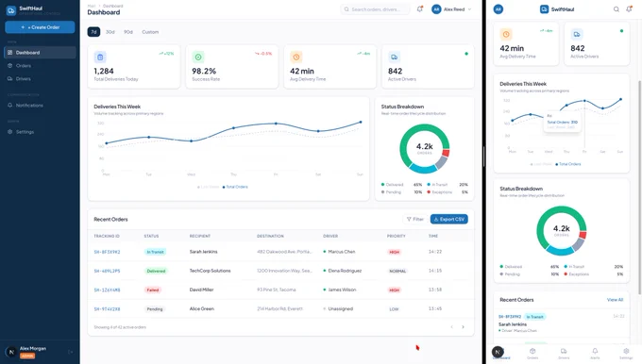642x364 pixels.
Task: Click the Sarah Jenkins order card in mobile view
Action: (562, 323)
